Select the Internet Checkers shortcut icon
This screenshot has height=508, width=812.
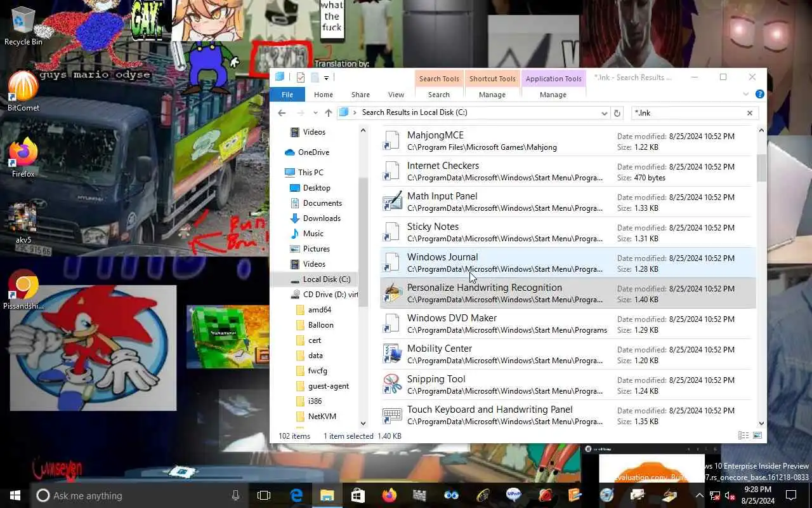click(x=393, y=171)
